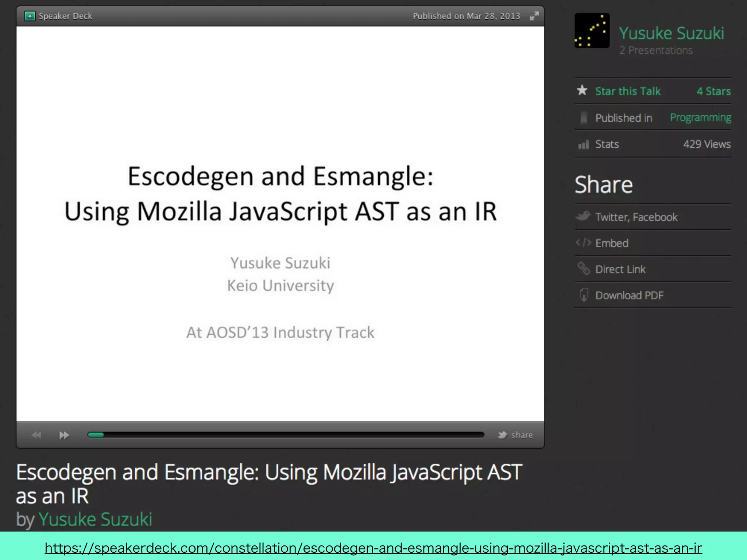This screenshot has width=747, height=560.
Task: Click the chain link icon
Action: (x=584, y=269)
